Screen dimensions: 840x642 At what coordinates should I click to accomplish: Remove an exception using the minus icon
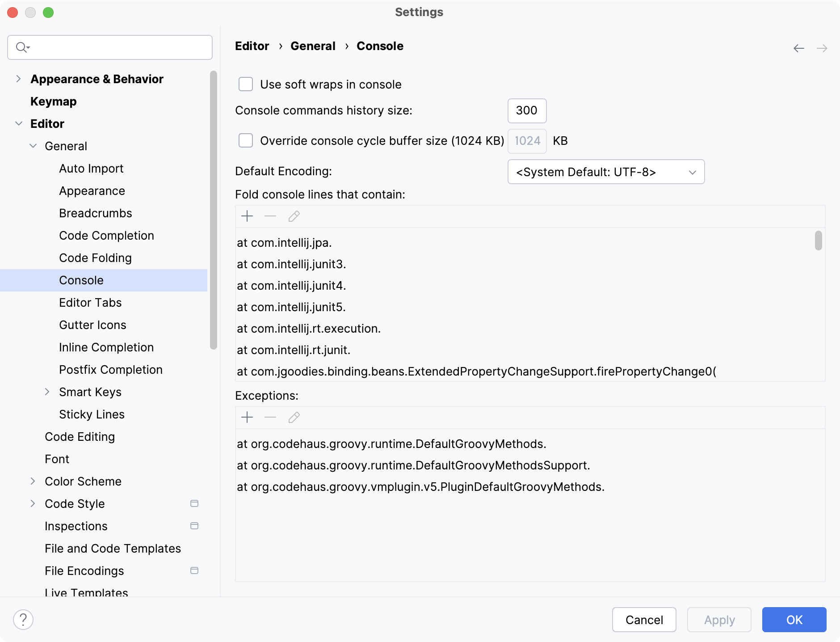(x=270, y=417)
